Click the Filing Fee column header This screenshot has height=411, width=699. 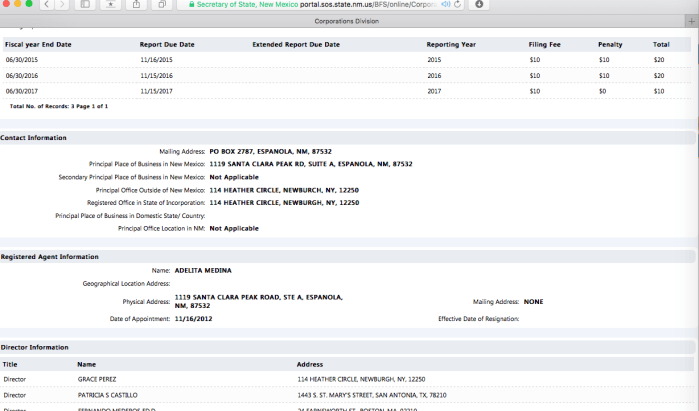(545, 45)
